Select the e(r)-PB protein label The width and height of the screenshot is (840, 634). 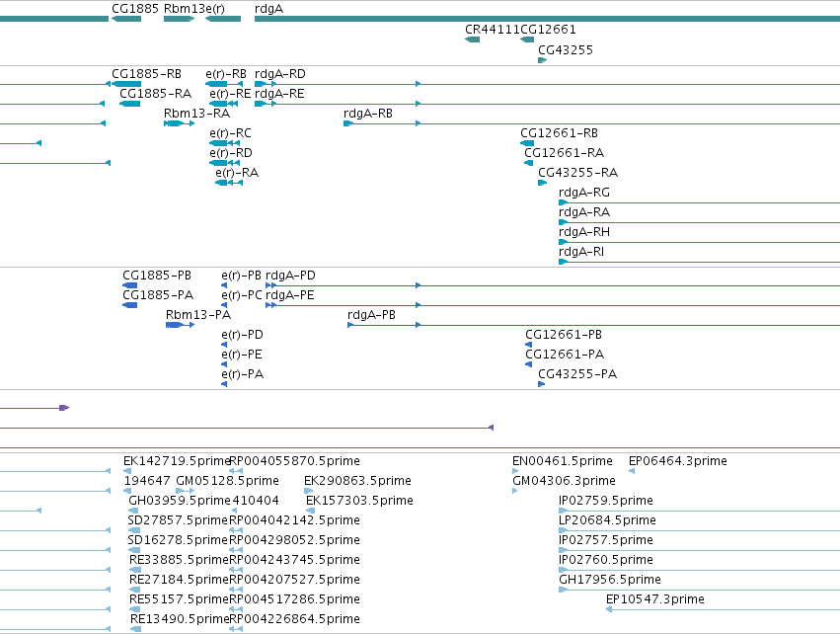pyautogui.click(x=241, y=275)
